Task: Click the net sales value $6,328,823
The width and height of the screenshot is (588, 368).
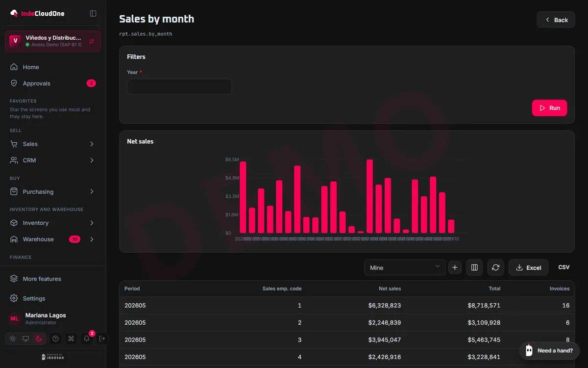Action: 385,305
